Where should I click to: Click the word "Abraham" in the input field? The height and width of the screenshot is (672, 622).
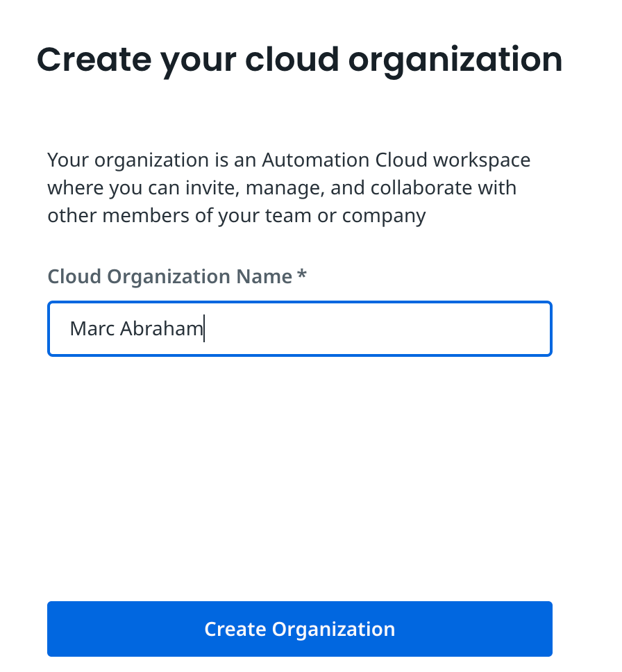click(161, 328)
